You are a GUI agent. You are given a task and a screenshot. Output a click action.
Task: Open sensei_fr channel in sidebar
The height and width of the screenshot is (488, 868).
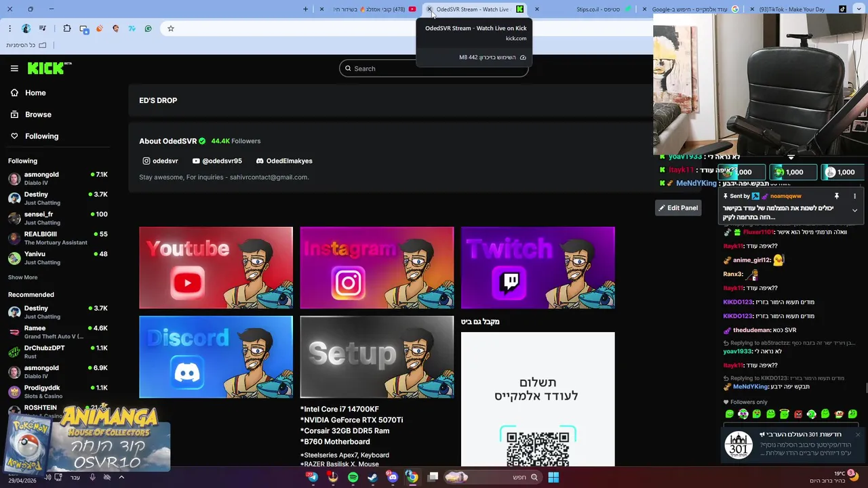tap(58, 218)
